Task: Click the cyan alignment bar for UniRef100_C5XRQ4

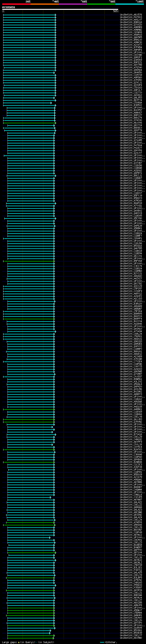Action: pos(27,103)
